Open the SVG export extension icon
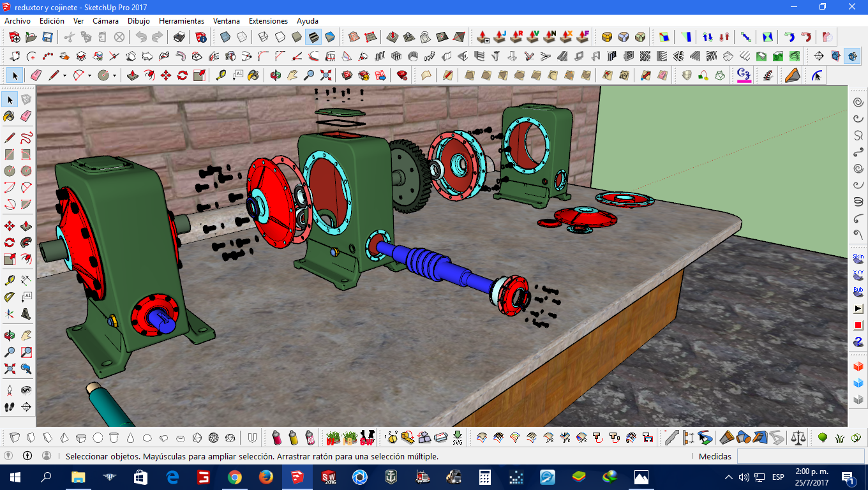The height and width of the screenshot is (490, 868). 457,438
